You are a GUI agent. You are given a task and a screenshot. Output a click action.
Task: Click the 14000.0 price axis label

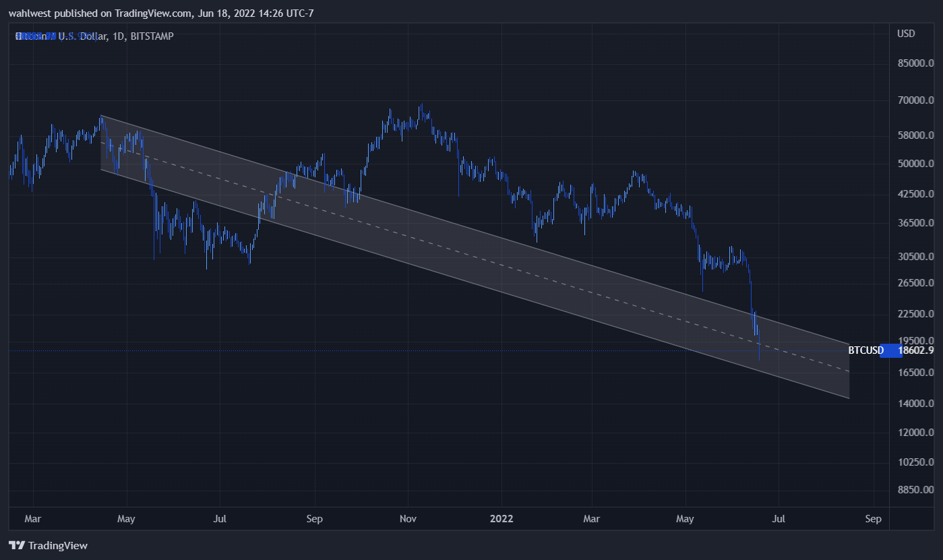(x=917, y=404)
